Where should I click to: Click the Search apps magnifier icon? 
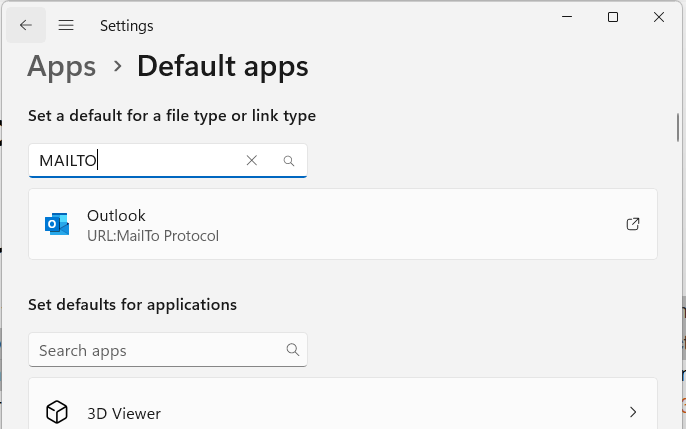coord(292,350)
